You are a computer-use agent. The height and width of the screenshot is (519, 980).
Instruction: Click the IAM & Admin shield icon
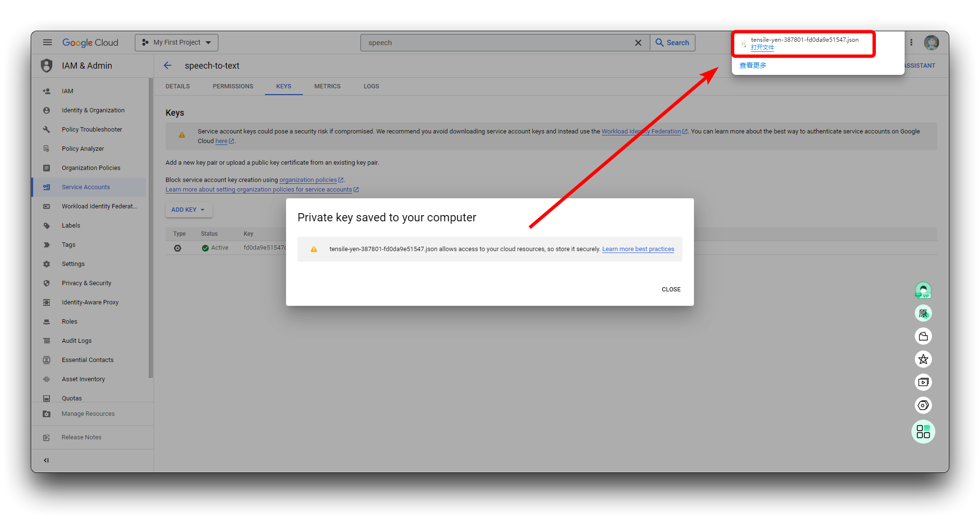tap(47, 66)
